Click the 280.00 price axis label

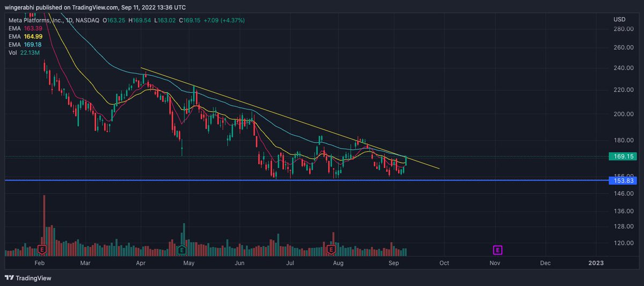coord(623,29)
